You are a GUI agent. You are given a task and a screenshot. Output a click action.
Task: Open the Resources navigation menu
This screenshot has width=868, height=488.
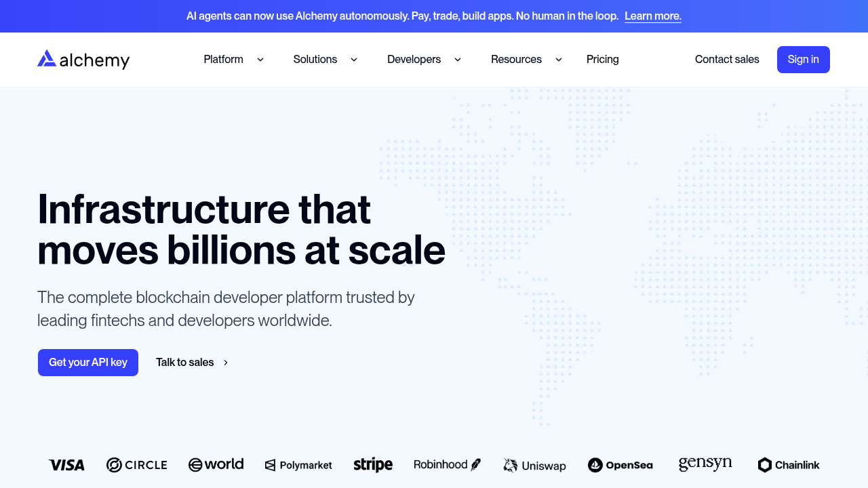[x=516, y=60]
